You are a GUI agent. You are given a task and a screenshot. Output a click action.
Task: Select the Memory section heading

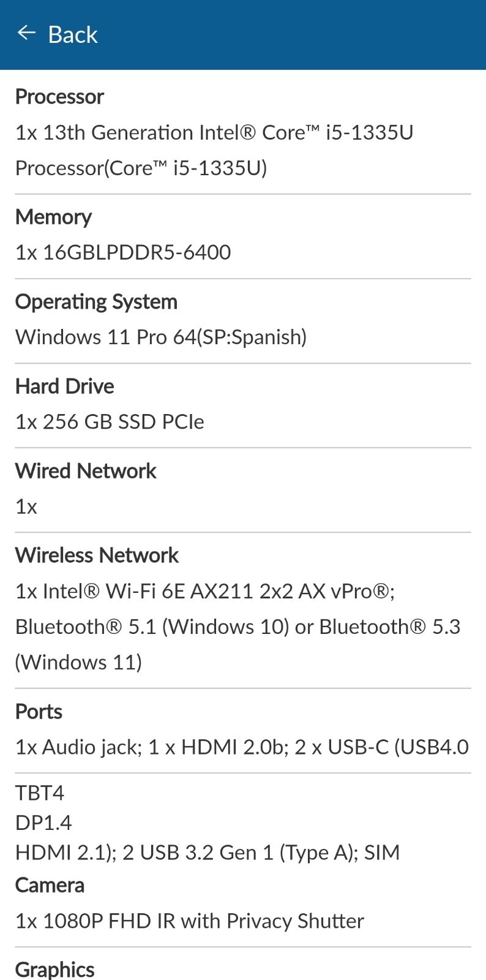pyautogui.click(x=53, y=217)
